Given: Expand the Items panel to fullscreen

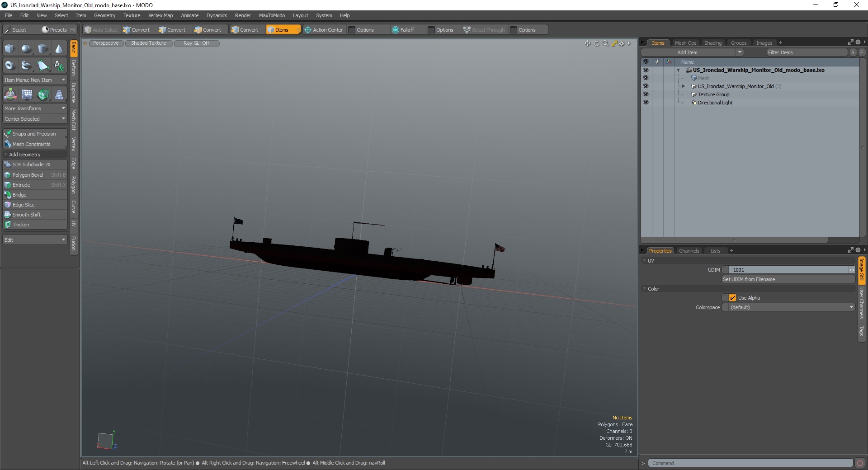Looking at the screenshot, I should pyautogui.click(x=850, y=42).
